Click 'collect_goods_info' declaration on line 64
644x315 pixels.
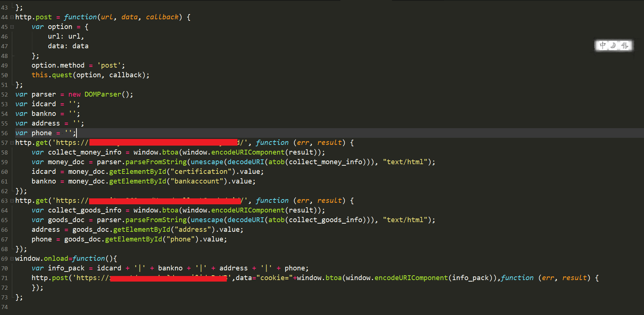click(x=85, y=210)
